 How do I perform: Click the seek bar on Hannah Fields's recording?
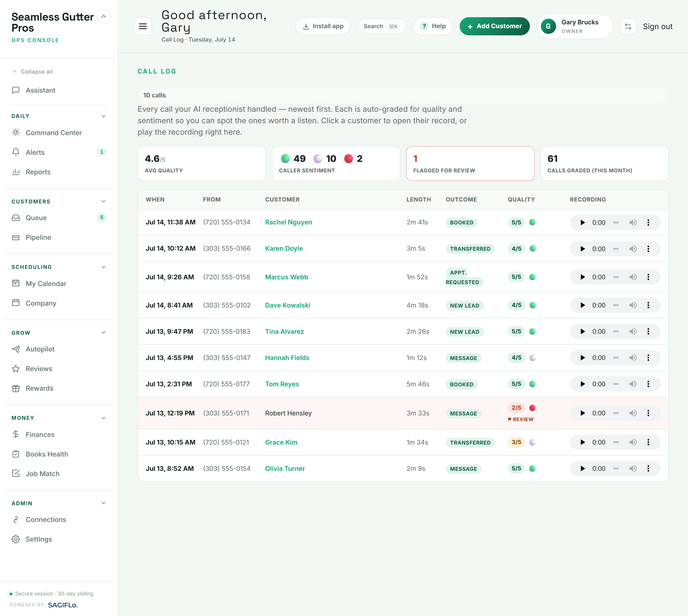coord(616,358)
